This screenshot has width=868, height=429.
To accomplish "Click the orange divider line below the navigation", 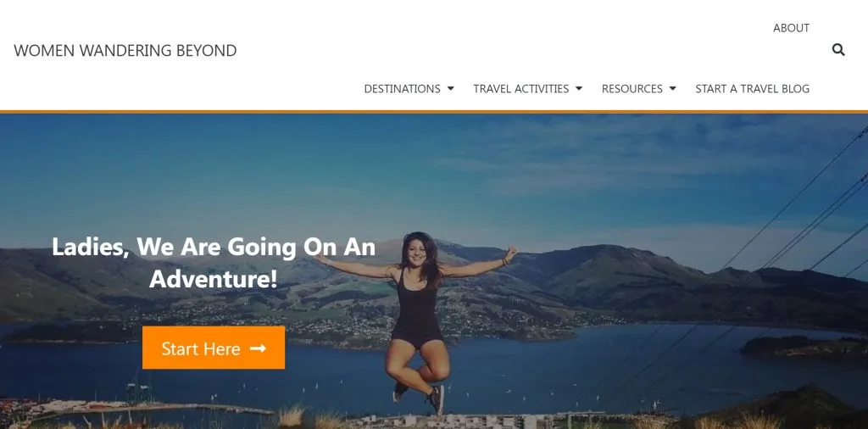I will pyautogui.click(x=434, y=112).
